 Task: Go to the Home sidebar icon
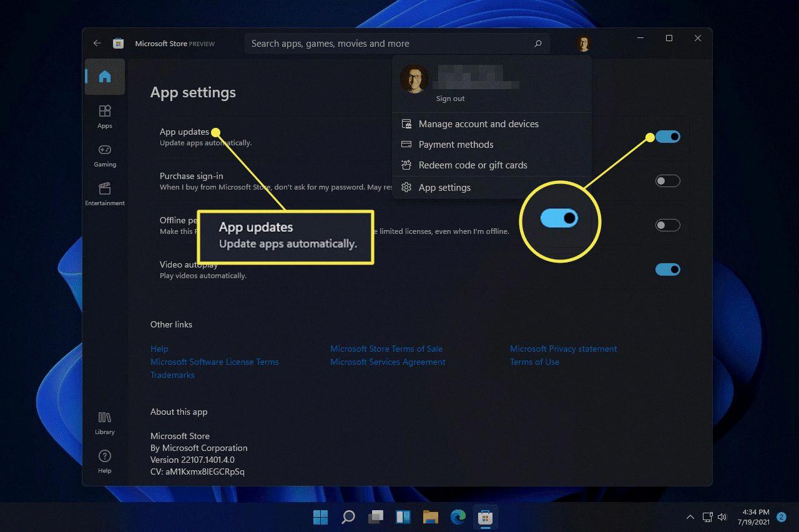point(105,77)
